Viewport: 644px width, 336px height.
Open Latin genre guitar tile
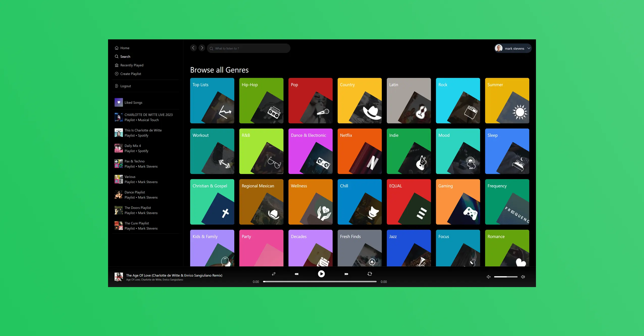coord(409,101)
